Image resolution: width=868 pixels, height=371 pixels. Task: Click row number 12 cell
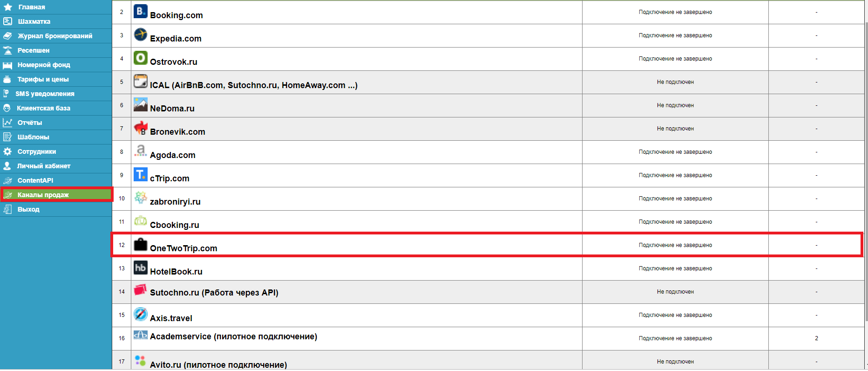pyautogui.click(x=122, y=245)
